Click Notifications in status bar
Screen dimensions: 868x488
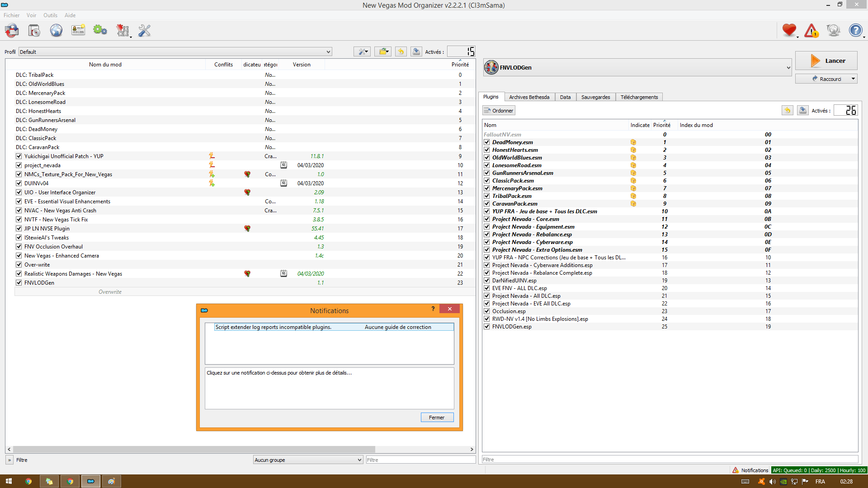point(750,470)
